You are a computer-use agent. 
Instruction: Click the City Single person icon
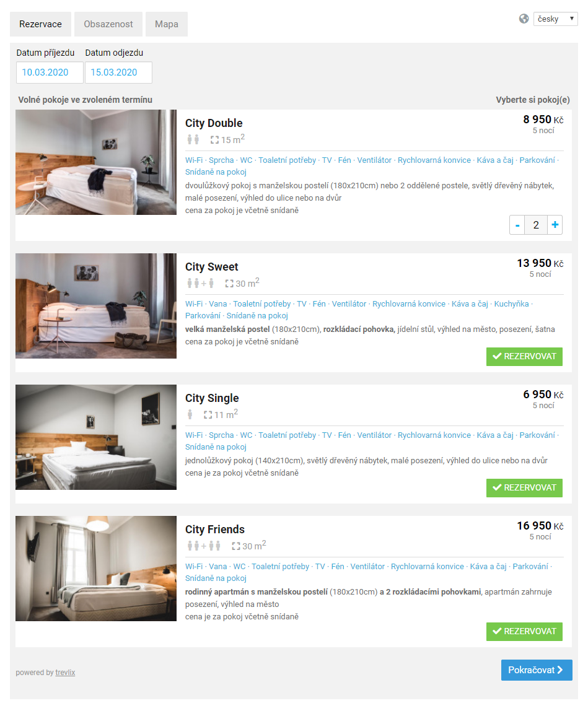190,414
